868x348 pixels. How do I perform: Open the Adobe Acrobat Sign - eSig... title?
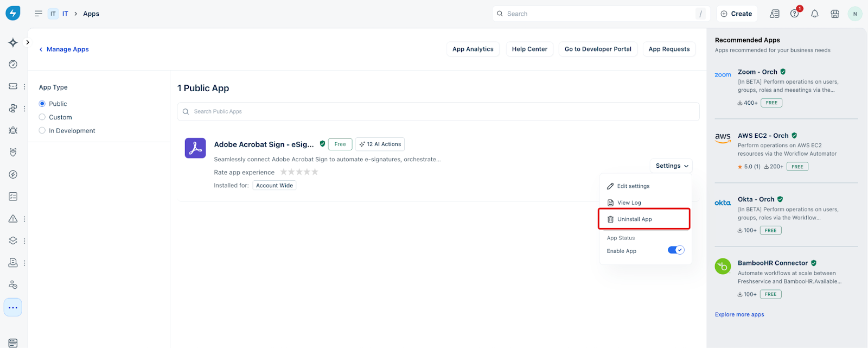coord(264,144)
